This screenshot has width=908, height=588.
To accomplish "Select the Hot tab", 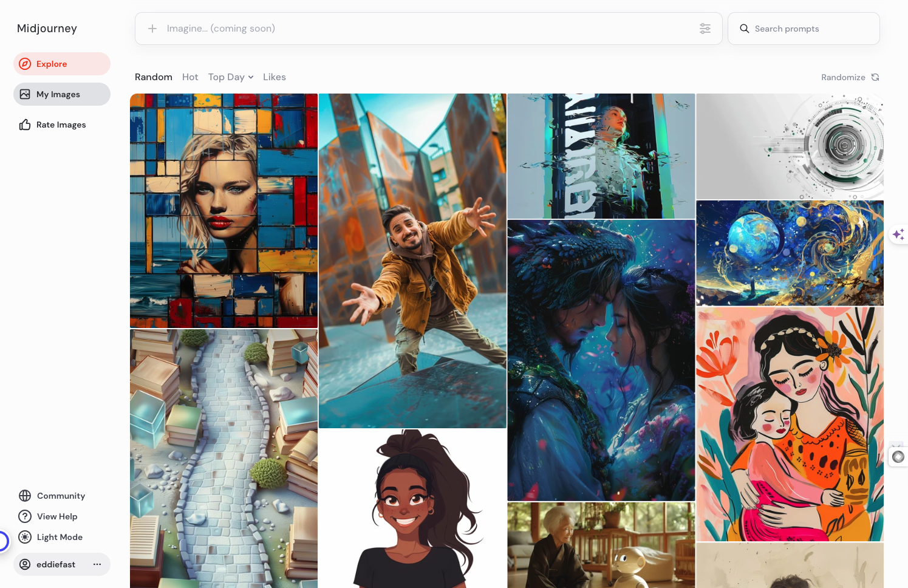I will tap(190, 77).
